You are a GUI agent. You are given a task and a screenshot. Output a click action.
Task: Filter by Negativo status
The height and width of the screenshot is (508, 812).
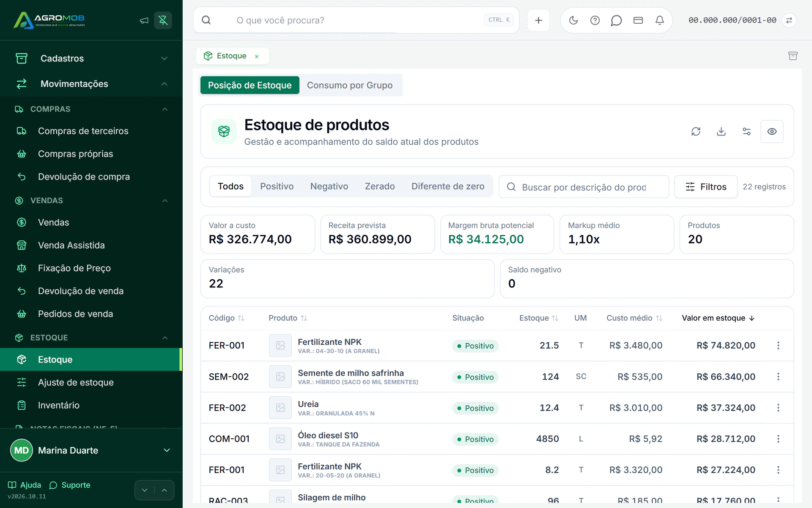click(x=329, y=186)
